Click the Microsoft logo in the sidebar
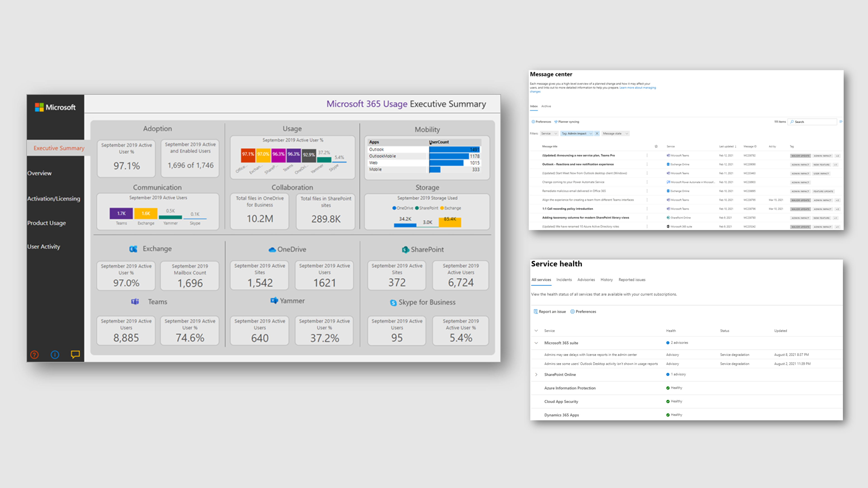868x488 pixels. point(55,107)
